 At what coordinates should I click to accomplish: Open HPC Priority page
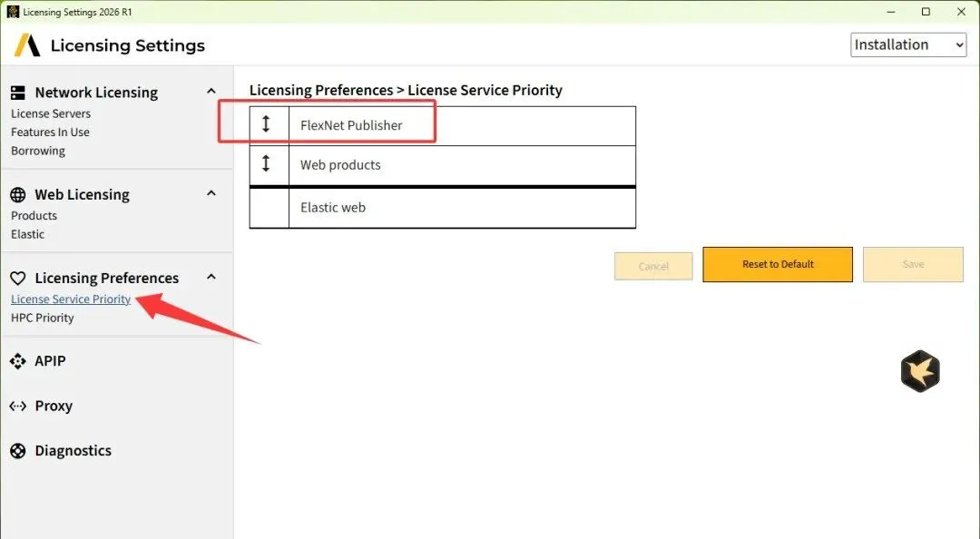point(43,318)
